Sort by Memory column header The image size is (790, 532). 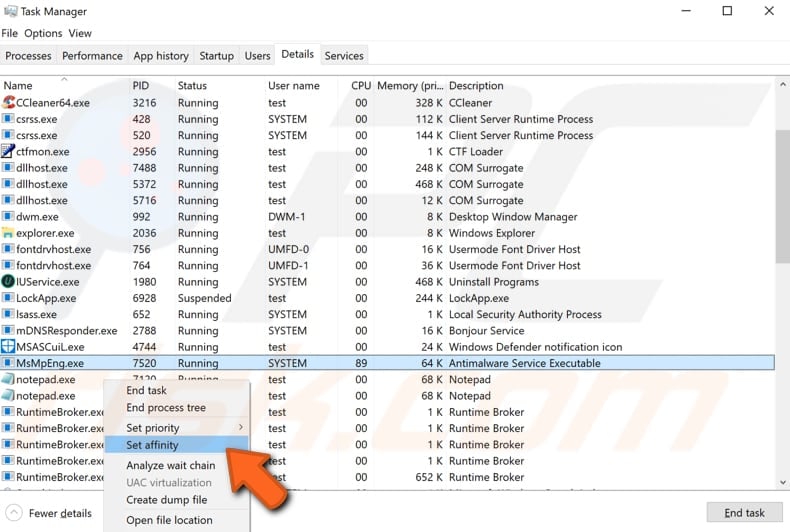411,86
